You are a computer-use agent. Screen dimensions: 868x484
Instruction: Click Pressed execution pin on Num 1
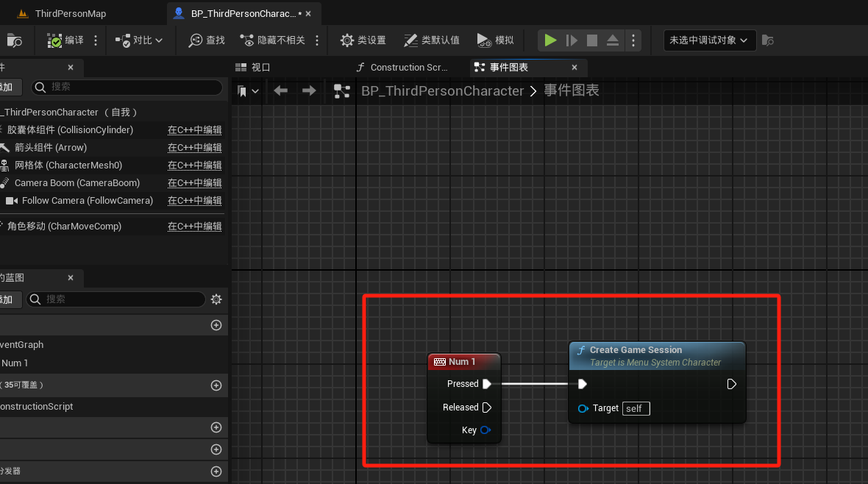click(487, 384)
